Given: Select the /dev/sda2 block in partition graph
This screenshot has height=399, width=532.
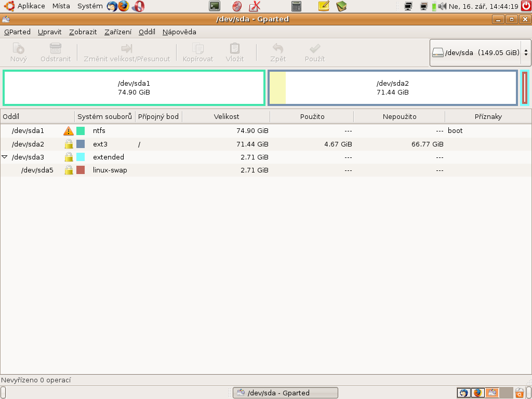Looking at the screenshot, I should (392, 88).
